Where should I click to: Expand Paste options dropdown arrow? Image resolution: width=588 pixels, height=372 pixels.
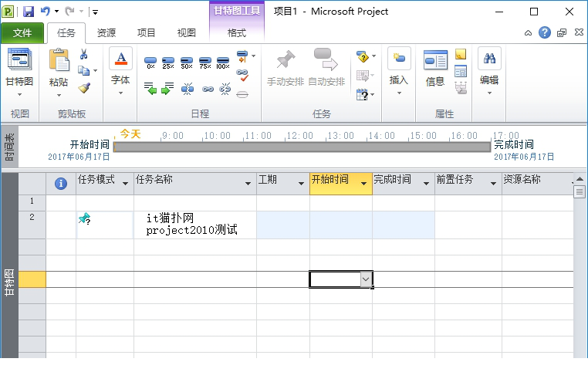(59, 95)
